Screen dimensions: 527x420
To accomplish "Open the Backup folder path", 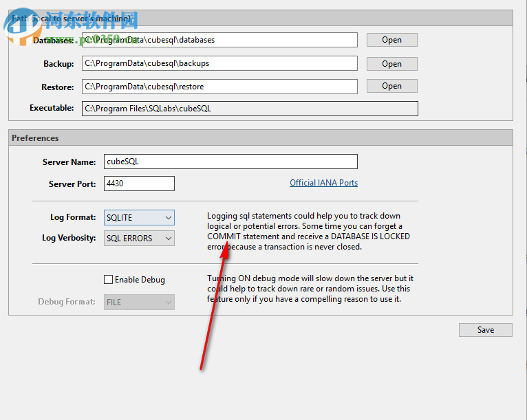I will (392, 64).
